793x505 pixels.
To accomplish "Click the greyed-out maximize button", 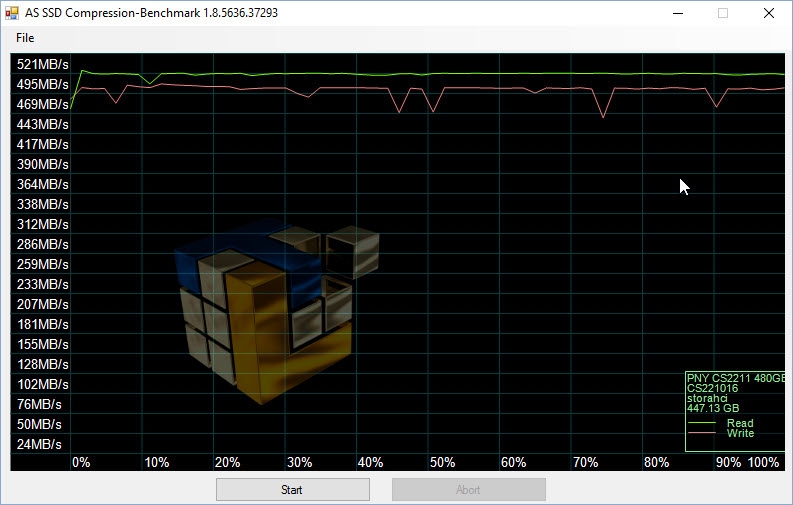I will pyautogui.click(x=723, y=13).
